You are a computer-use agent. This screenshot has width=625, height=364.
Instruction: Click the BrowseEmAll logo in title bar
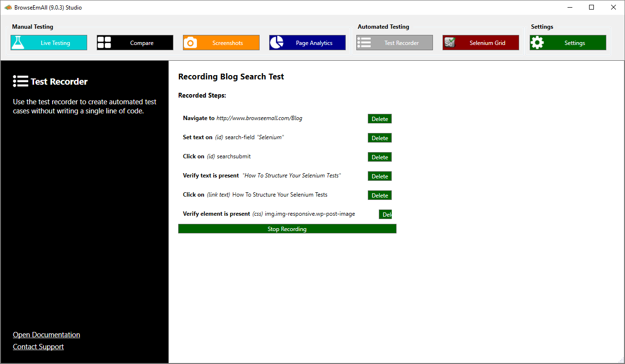(x=8, y=7)
